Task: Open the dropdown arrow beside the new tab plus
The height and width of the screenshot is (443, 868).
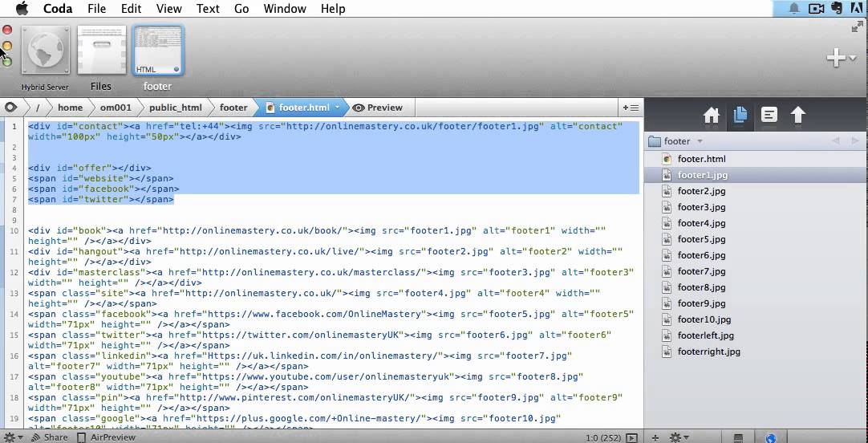Action: point(853,58)
